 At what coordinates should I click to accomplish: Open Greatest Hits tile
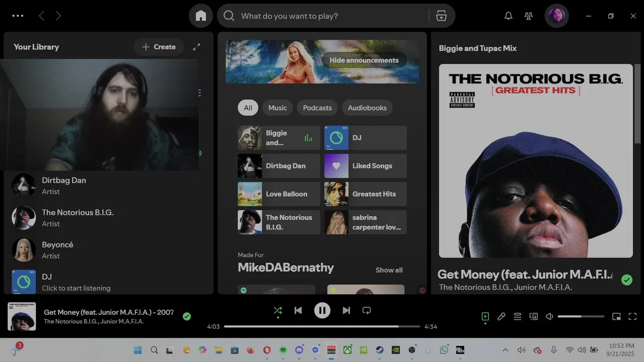pos(365,194)
